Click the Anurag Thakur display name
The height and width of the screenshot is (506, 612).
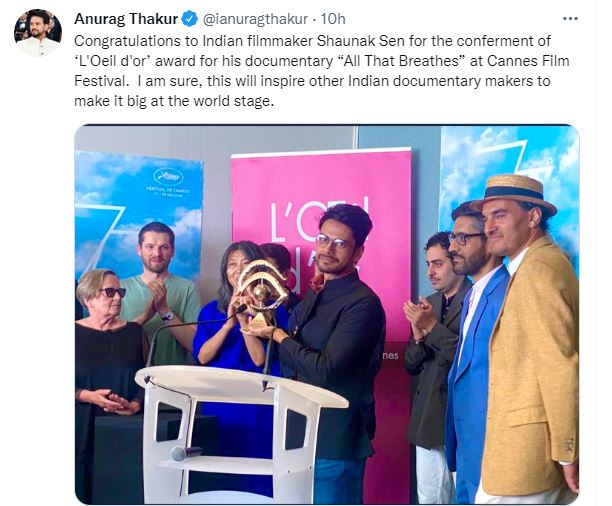coord(126,19)
